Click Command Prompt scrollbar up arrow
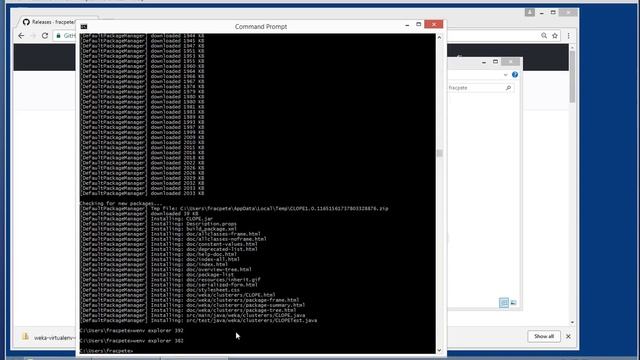Viewport: 640px width, 360px height. [440, 38]
